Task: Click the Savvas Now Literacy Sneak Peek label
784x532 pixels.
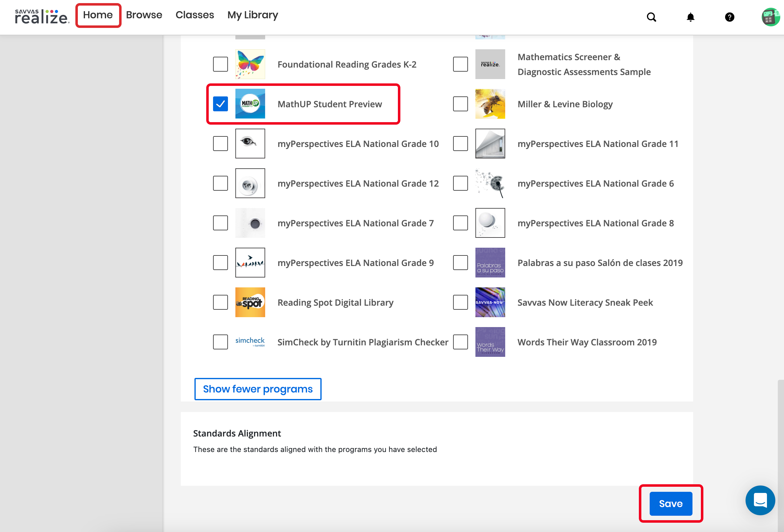Action: point(585,303)
